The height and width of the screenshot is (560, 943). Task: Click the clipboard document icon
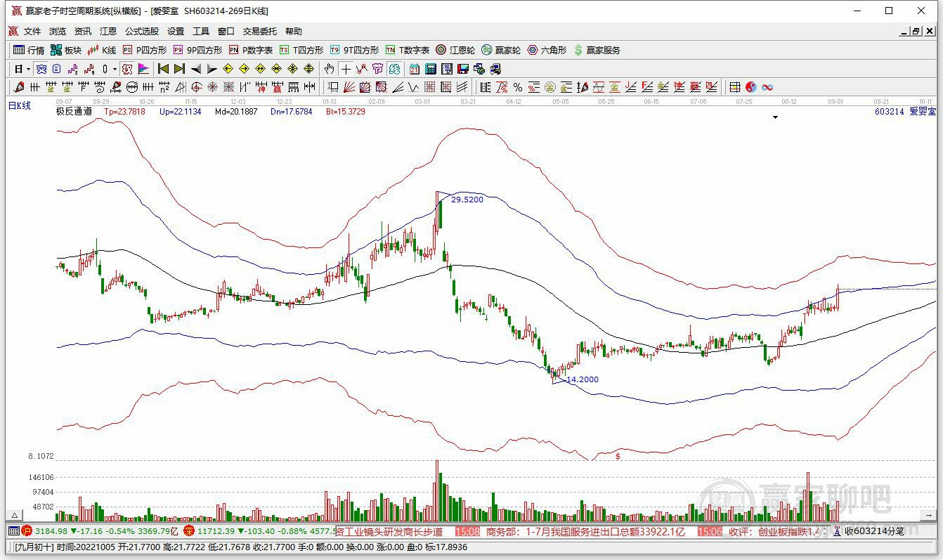click(56, 69)
